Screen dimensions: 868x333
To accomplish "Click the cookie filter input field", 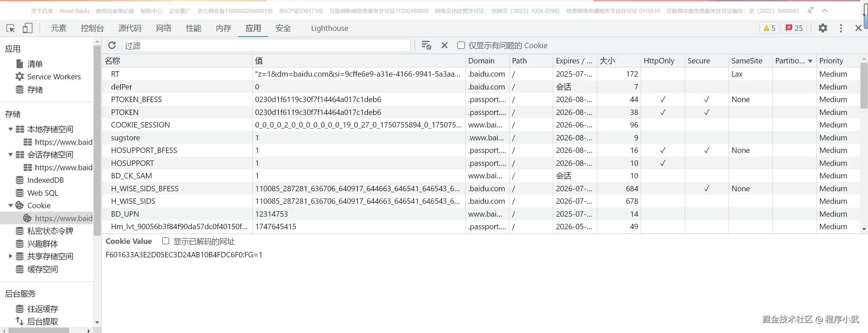I will point(266,45).
